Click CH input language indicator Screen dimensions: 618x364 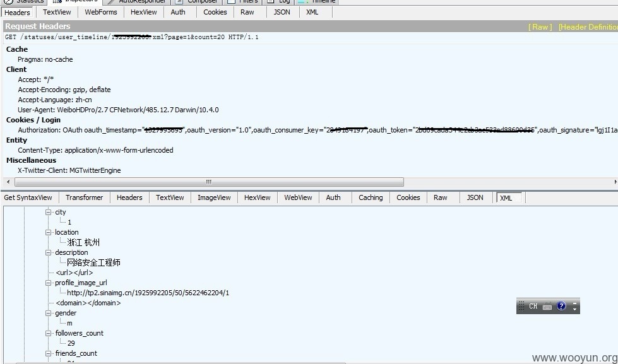tap(533, 306)
